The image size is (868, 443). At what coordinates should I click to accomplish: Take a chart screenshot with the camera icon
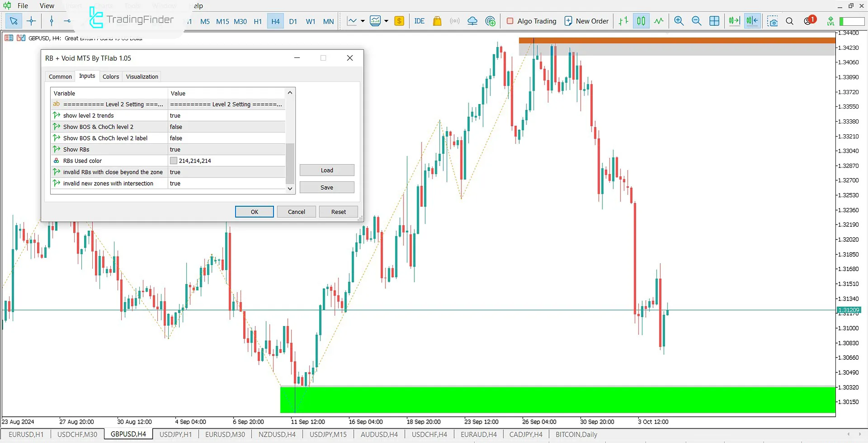pyautogui.click(x=773, y=21)
